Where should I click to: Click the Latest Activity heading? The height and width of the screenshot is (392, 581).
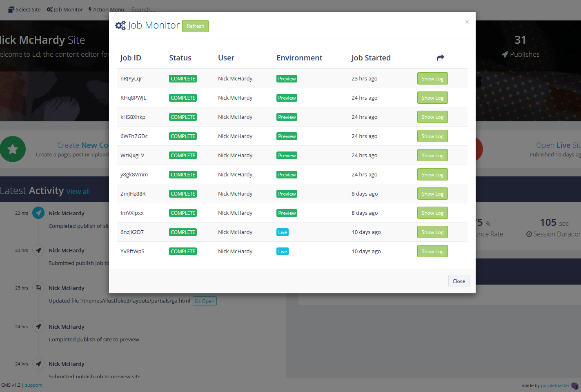pos(32,191)
